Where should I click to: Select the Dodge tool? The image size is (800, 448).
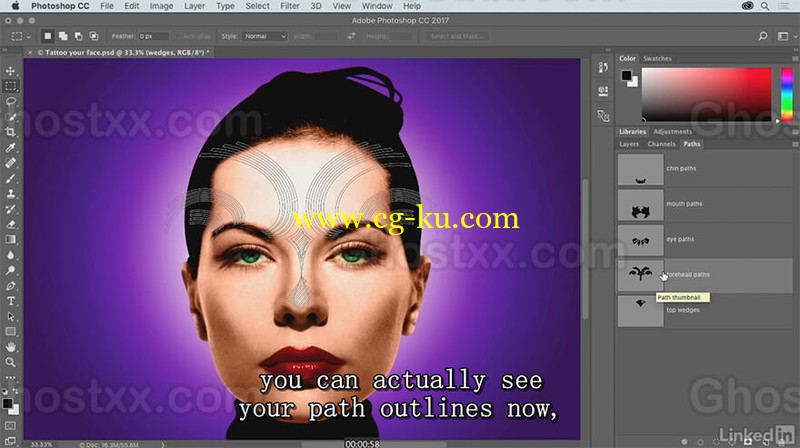click(10, 270)
